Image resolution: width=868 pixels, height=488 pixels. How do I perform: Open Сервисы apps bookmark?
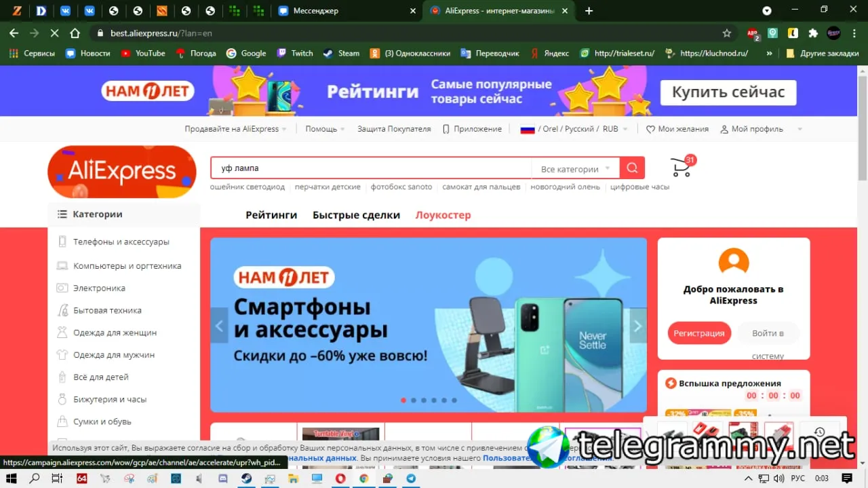pyautogui.click(x=33, y=53)
